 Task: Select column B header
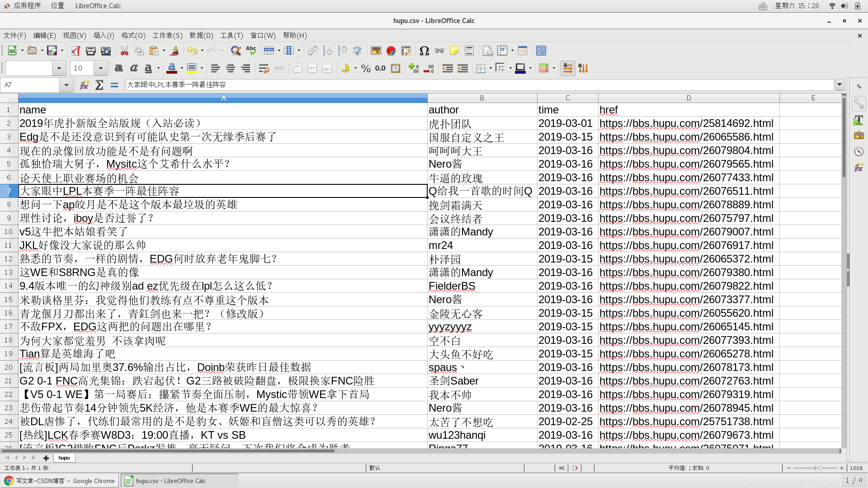click(x=482, y=98)
